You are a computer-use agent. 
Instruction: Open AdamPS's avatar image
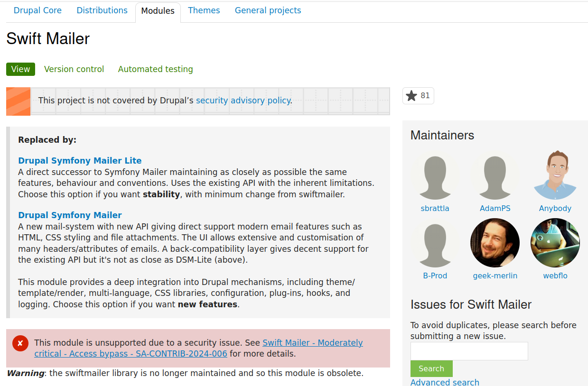coord(495,175)
